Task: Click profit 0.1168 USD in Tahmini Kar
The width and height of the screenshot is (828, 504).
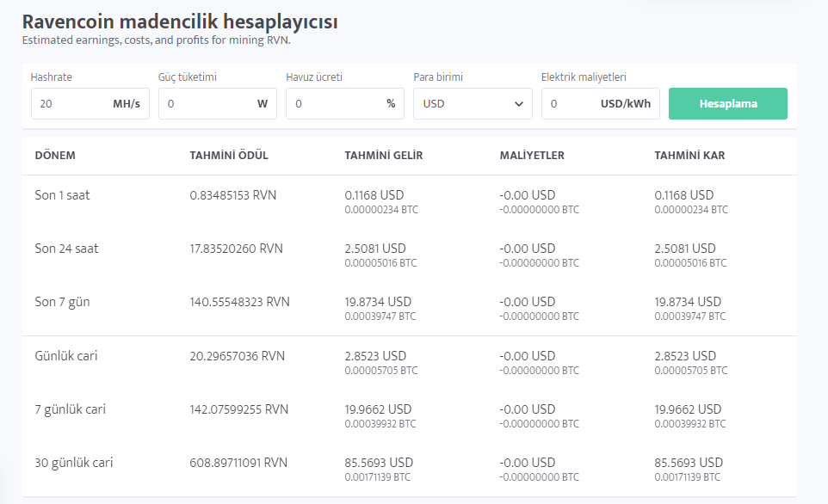Action: (x=684, y=195)
